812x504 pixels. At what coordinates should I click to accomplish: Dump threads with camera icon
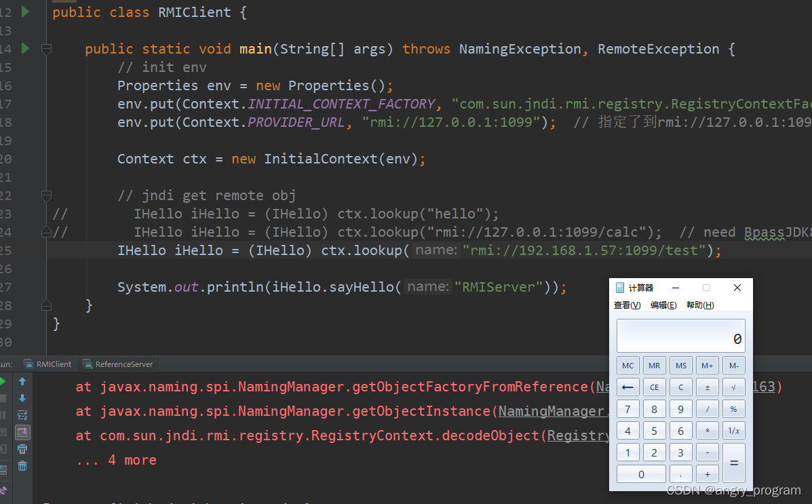coord(3,432)
